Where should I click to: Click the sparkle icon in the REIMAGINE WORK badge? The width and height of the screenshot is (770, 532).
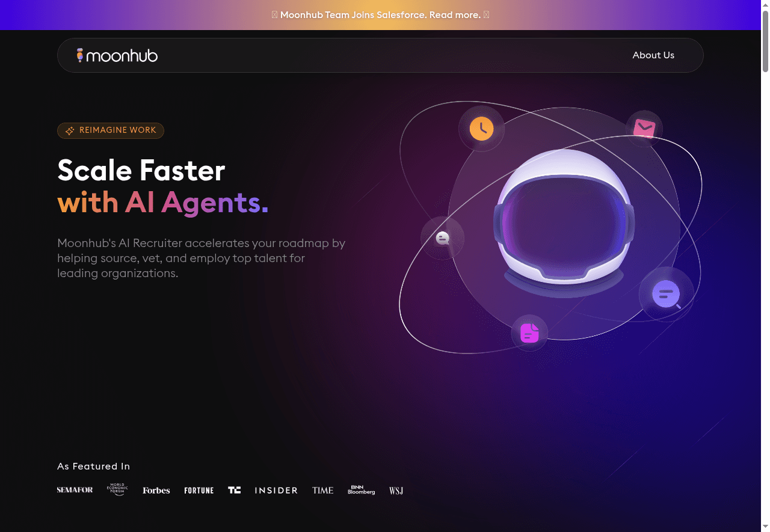tap(70, 130)
